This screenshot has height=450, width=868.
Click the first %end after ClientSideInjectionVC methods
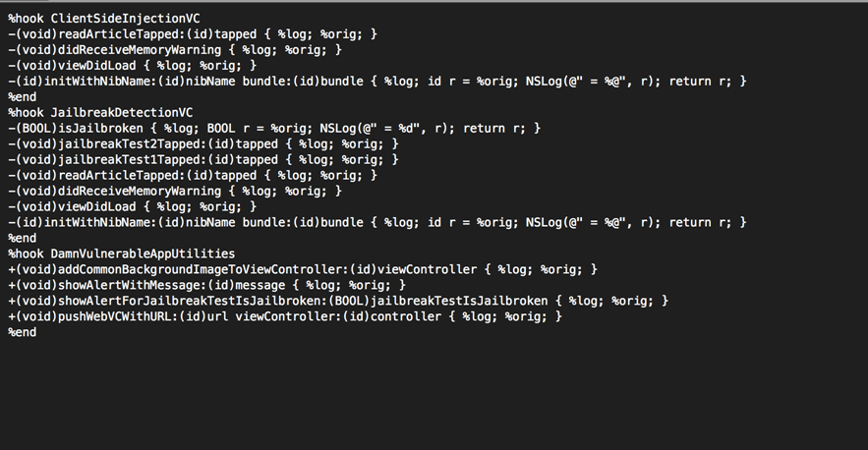[22, 96]
